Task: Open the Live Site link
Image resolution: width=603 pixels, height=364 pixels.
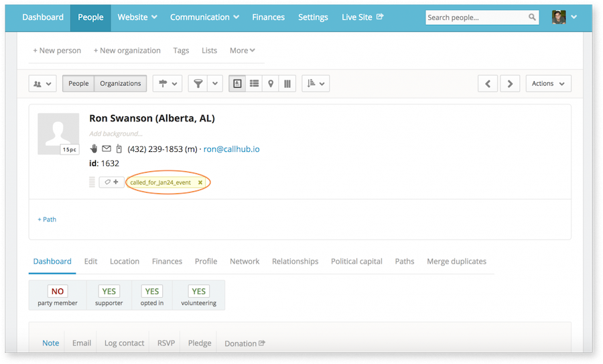Action: click(x=362, y=17)
